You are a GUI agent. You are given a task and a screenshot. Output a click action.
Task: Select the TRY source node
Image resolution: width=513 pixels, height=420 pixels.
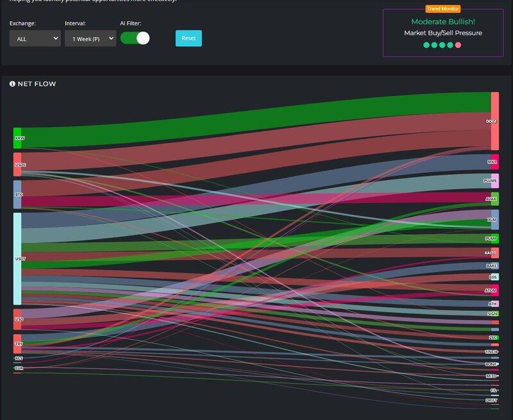point(17,344)
